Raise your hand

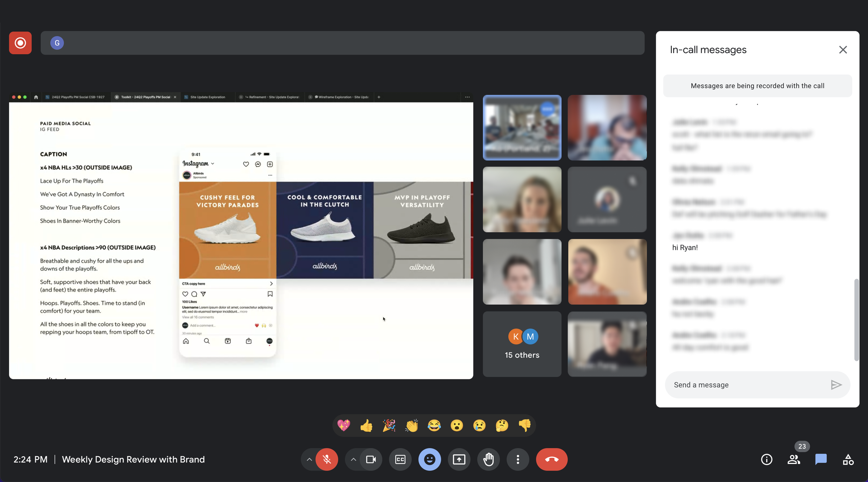(489, 459)
